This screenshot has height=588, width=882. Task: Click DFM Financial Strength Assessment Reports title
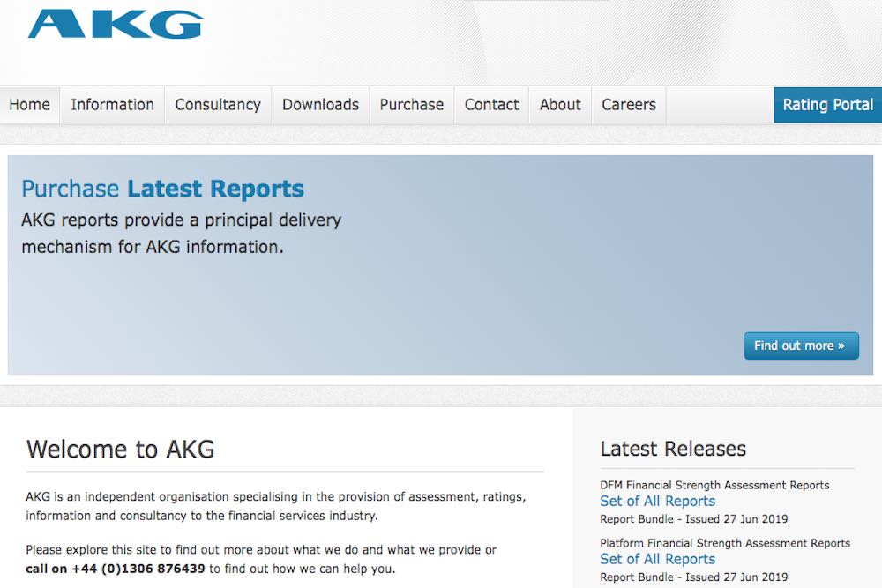pyautogui.click(x=714, y=485)
